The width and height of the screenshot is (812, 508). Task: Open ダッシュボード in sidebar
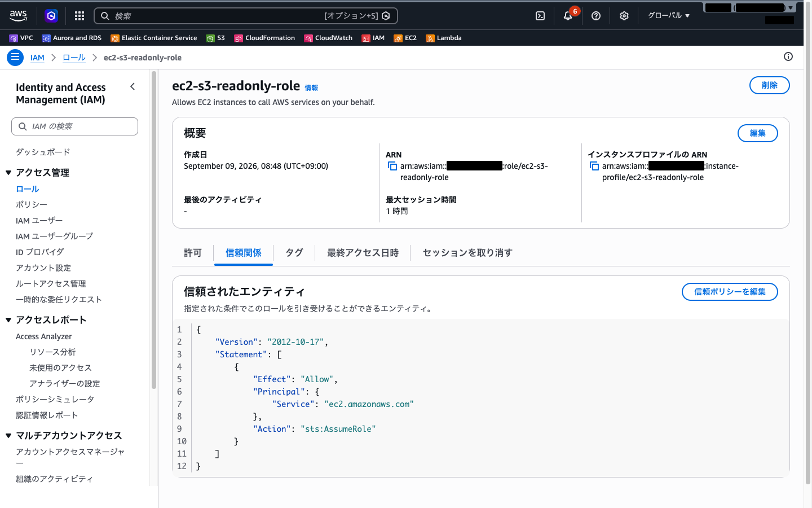[43, 152]
